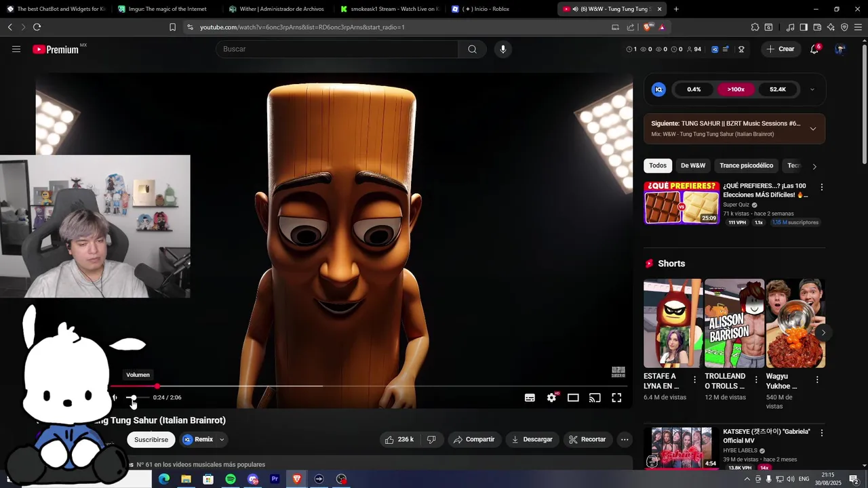868x488 pixels.
Task: Click the search magnifier button
Action: [x=472, y=49]
